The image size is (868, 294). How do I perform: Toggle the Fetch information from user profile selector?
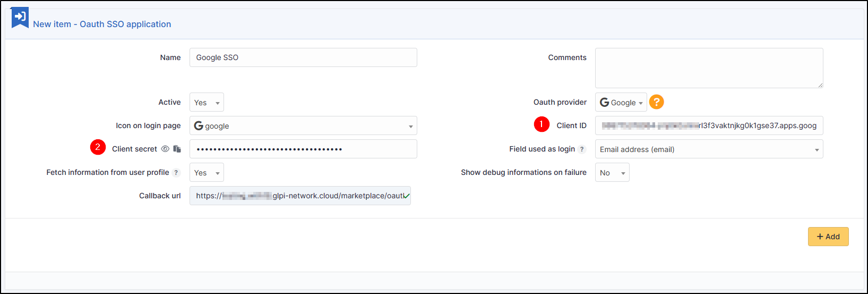click(x=207, y=173)
